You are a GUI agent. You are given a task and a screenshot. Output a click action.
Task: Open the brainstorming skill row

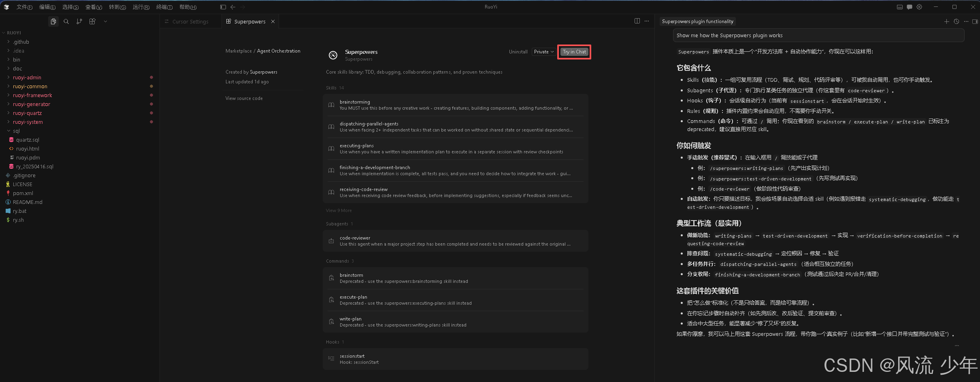click(x=456, y=105)
